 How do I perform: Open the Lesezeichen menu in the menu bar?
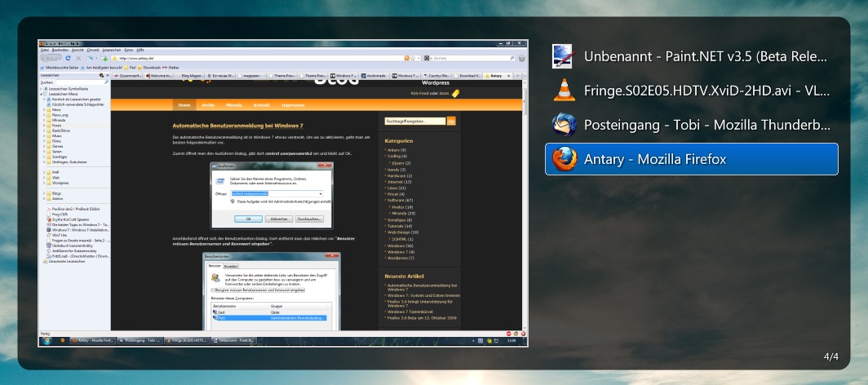[112, 50]
